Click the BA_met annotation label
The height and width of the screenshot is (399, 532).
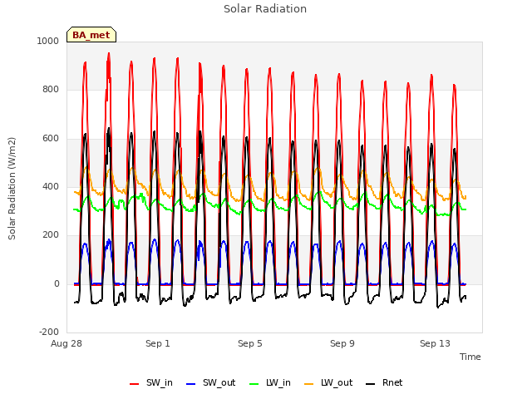(91, 35)
